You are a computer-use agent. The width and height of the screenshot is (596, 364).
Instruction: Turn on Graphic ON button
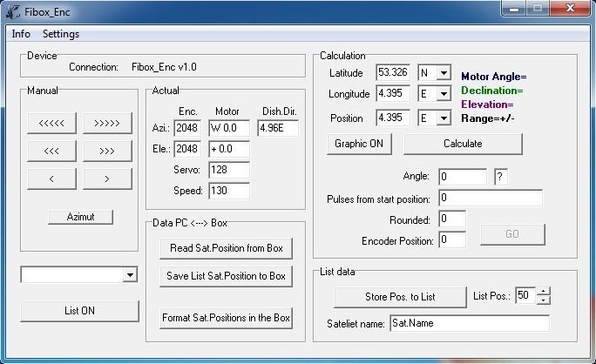(x=360, y=143)
